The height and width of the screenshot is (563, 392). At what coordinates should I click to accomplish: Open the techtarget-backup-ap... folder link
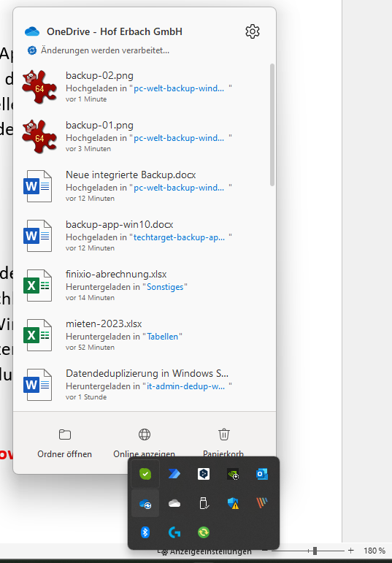(x=179, y=237)
